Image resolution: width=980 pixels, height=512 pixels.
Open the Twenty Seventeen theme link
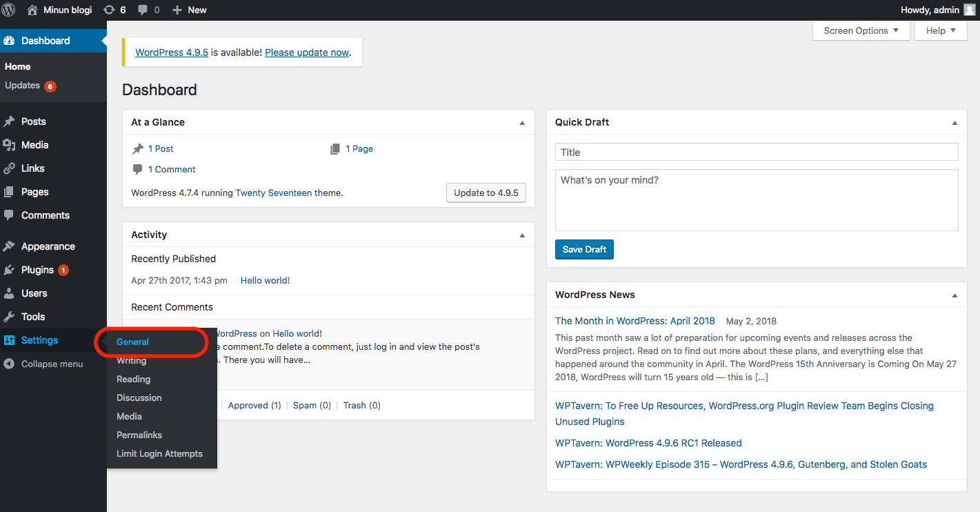274,193
